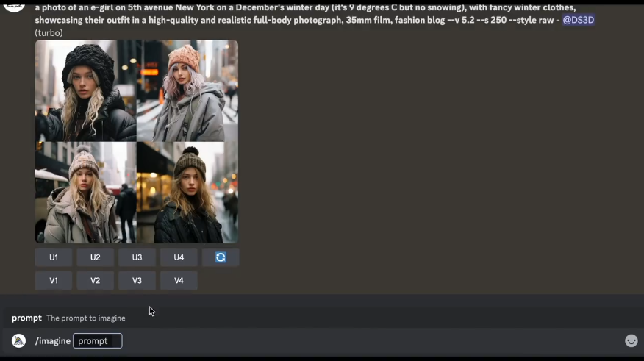Viewport: 644px width, 361px height.
Task: Open bottom-left image with pom-pom beanie
Action: pos(85,193)
